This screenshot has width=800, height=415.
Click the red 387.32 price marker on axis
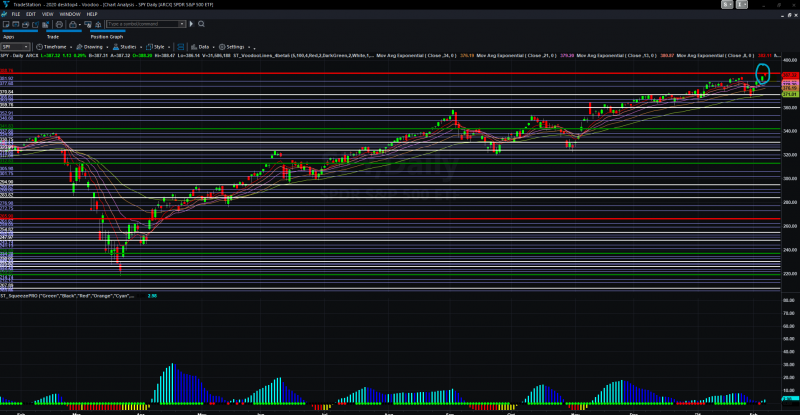click(789, 75)
